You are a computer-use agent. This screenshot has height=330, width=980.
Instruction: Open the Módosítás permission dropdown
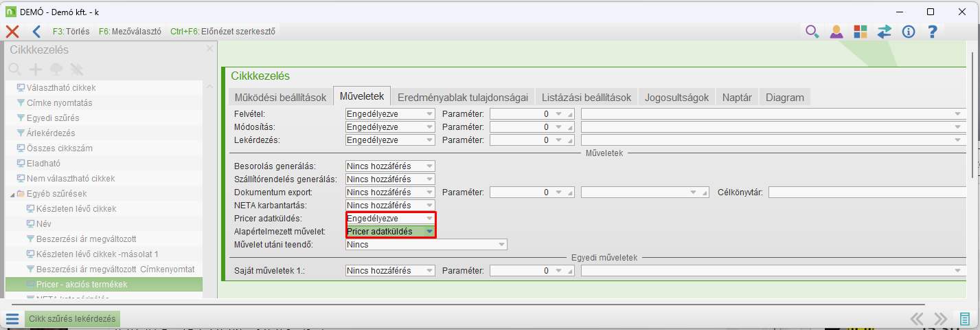click(x=390, y=127)
